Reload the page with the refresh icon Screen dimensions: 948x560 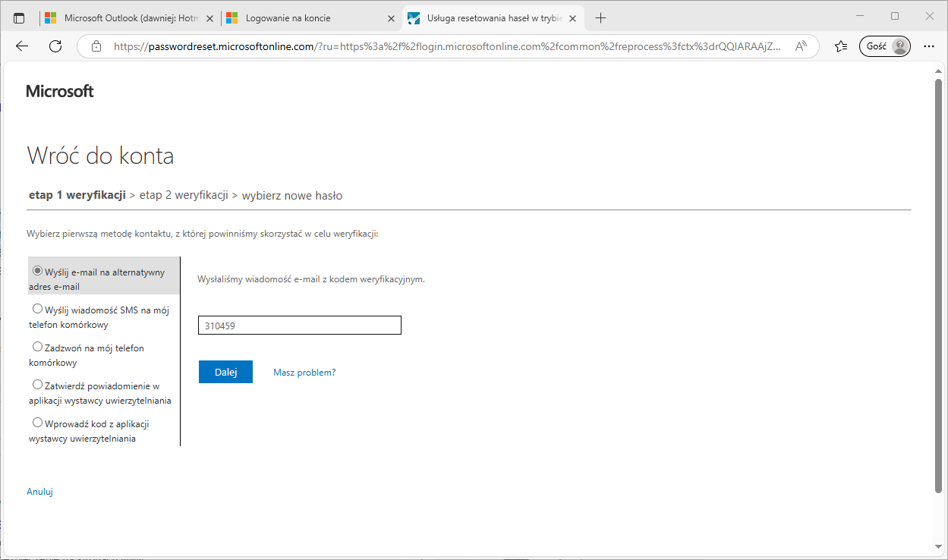(x=55, y=46)
